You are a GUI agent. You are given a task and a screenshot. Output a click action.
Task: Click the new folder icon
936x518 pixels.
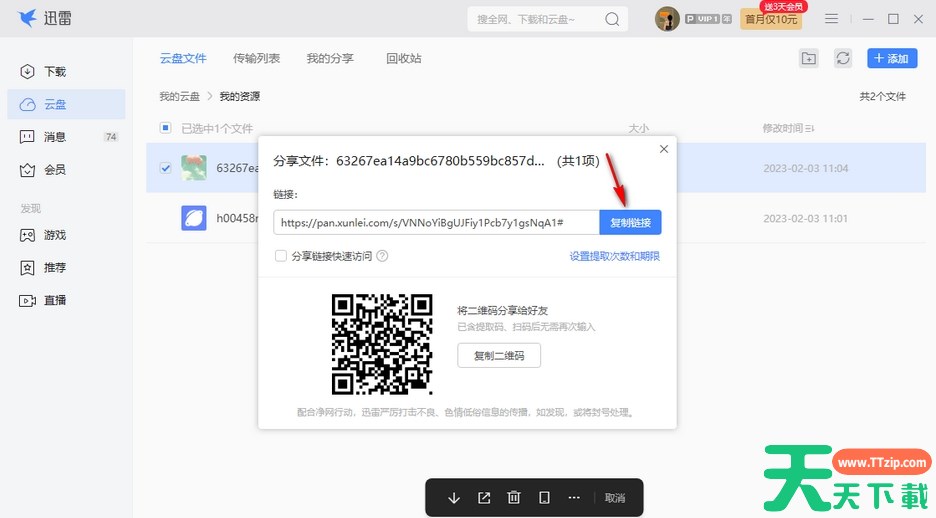pos(809,59)
